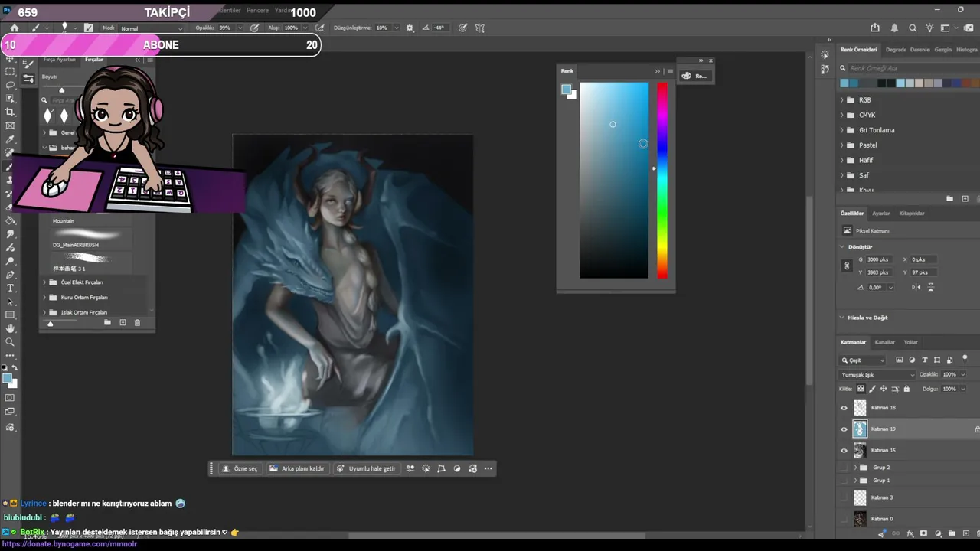
Task: Expand the Özel Efekt Fırçaları folder
Action: coord(44,282)
